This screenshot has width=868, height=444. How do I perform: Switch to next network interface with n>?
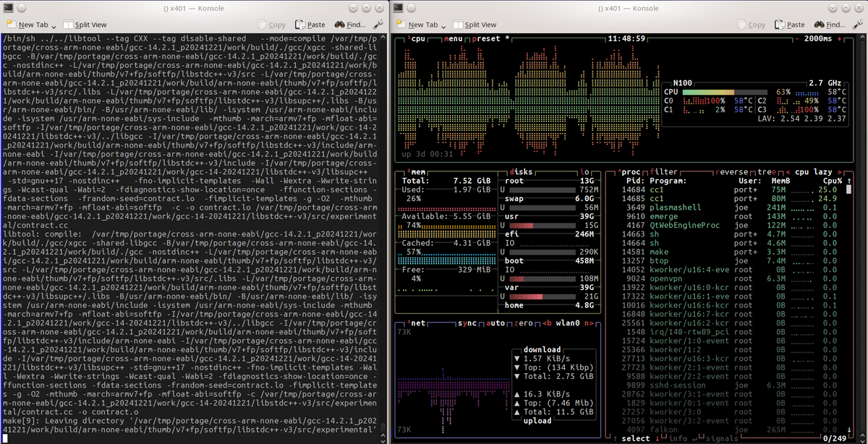point(590,323)
